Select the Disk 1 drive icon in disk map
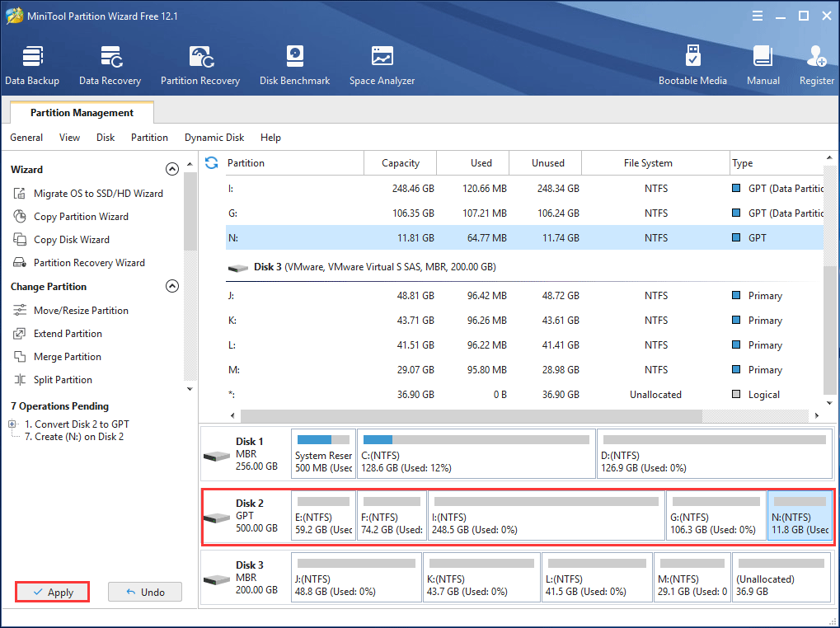 (x=217, y=456)
